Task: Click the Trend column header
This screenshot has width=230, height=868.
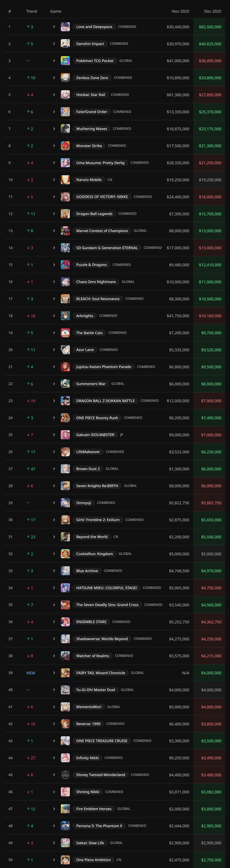Action: pos(32,11)
